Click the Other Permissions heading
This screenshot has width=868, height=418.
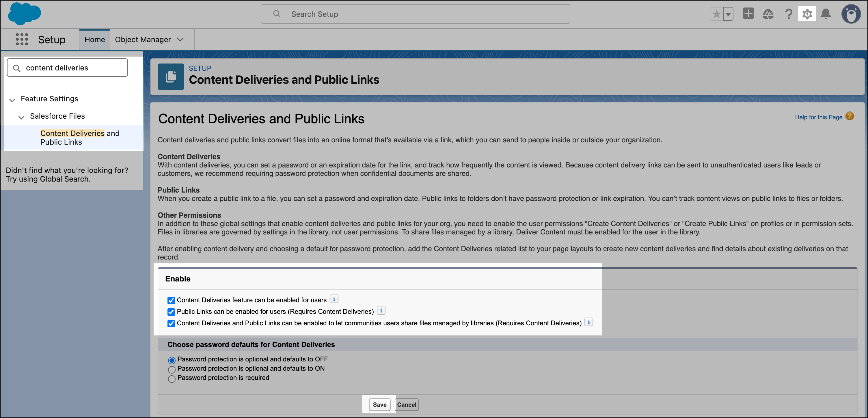coord(189,215)
